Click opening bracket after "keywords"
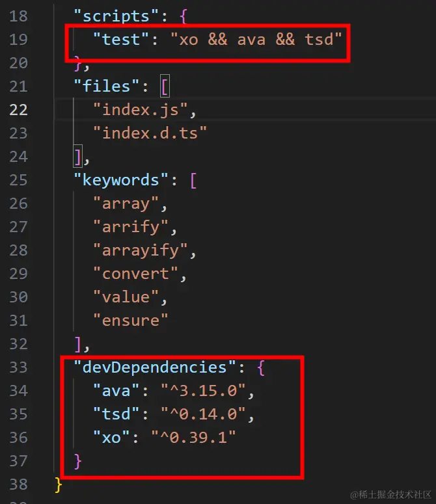Screen dimensions: 436x504 [x=193, y=181]
